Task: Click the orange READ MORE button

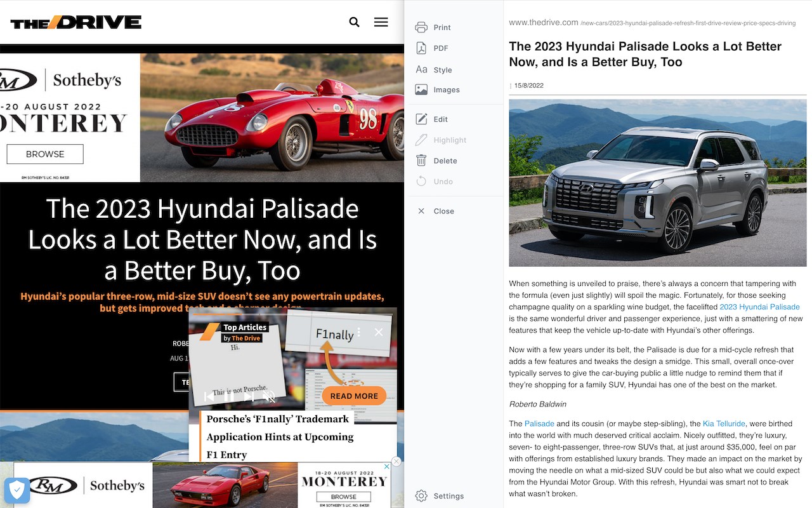Action: 354,396
